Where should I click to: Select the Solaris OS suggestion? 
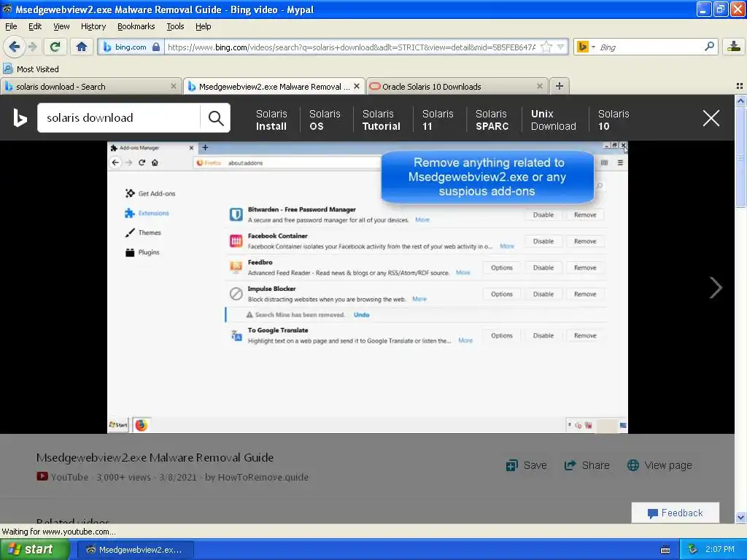pos(325,120)
